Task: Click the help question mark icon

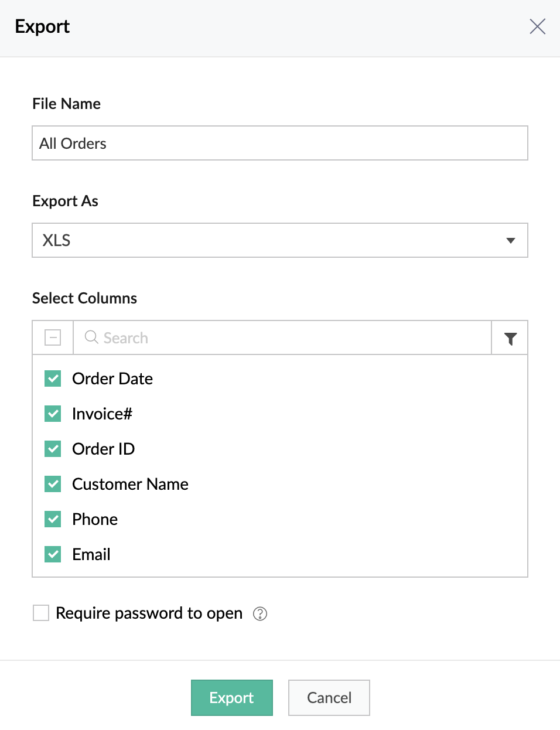Action: 260,613
